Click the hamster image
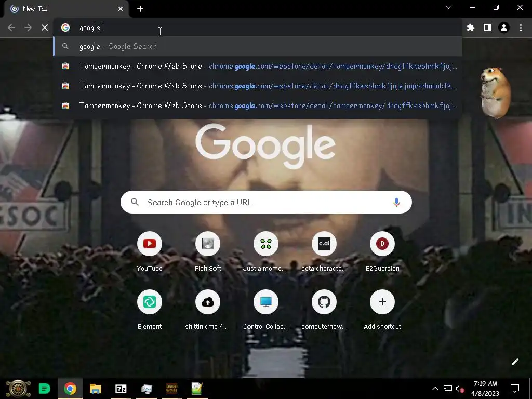This screenshot has width=532, height=399. coord(495,92)
